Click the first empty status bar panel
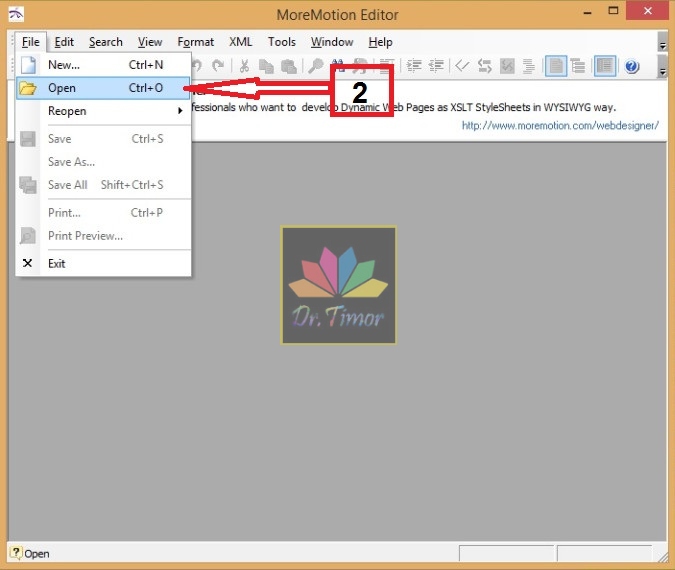Image resolution: width=675 pixels, height=570 pixels. (506, 553)
